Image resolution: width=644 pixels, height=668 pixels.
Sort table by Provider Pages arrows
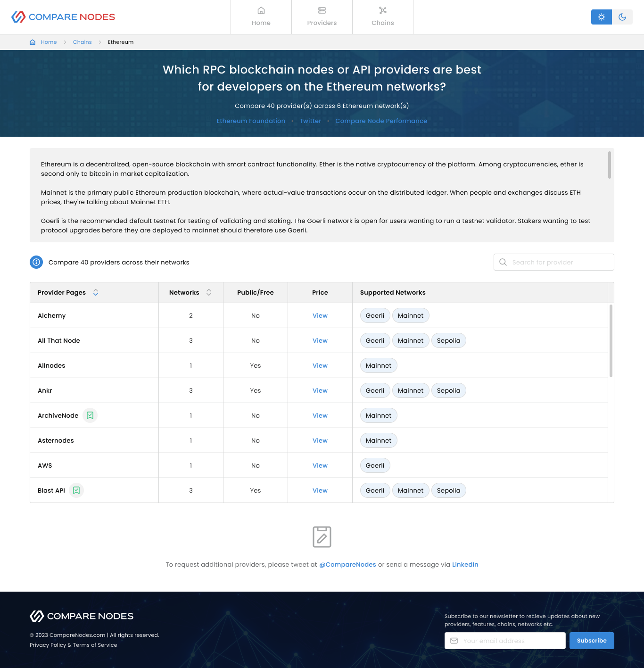pos(96,292)
